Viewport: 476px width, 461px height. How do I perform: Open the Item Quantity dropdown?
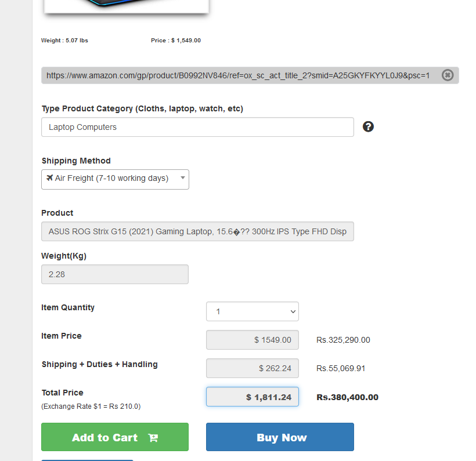pos(253,311)
